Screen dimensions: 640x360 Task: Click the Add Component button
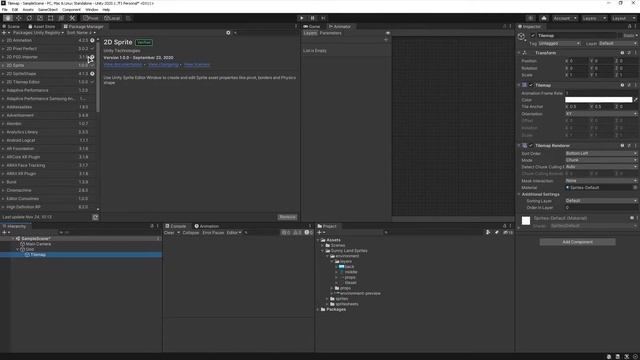pyautogui.click(x=578, y=242)
